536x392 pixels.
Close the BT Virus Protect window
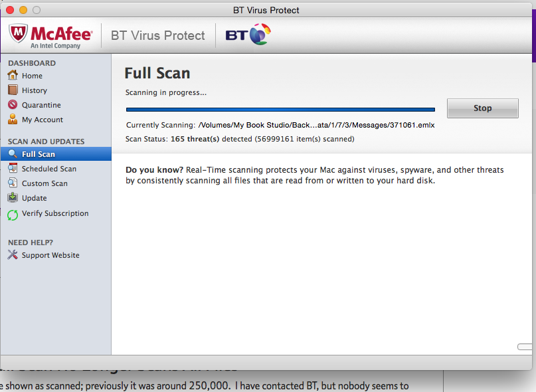point(10,10)
